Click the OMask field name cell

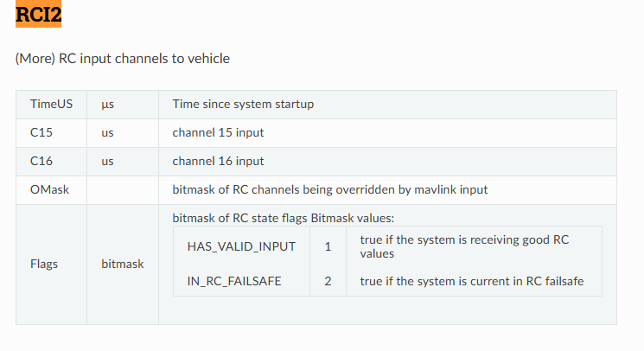coord(51,190)
